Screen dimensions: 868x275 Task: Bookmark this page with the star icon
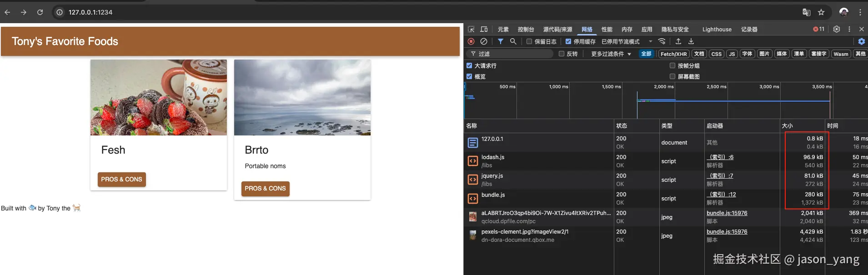click(821, 12)
